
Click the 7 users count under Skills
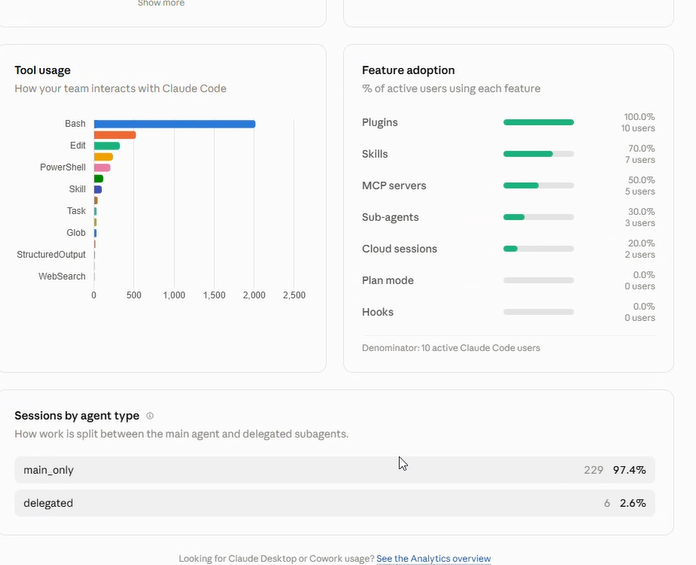pyautogui.click(x=640, y=160)
